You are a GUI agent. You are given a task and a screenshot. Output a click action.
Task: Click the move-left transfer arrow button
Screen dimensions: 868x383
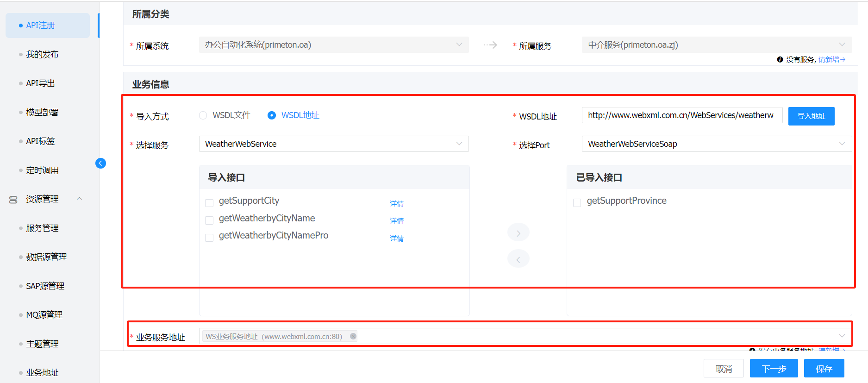[518, 259]
